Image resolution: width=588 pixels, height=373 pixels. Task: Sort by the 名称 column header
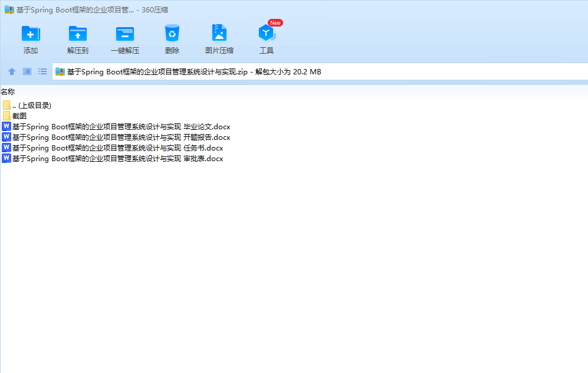pos(8,92)
